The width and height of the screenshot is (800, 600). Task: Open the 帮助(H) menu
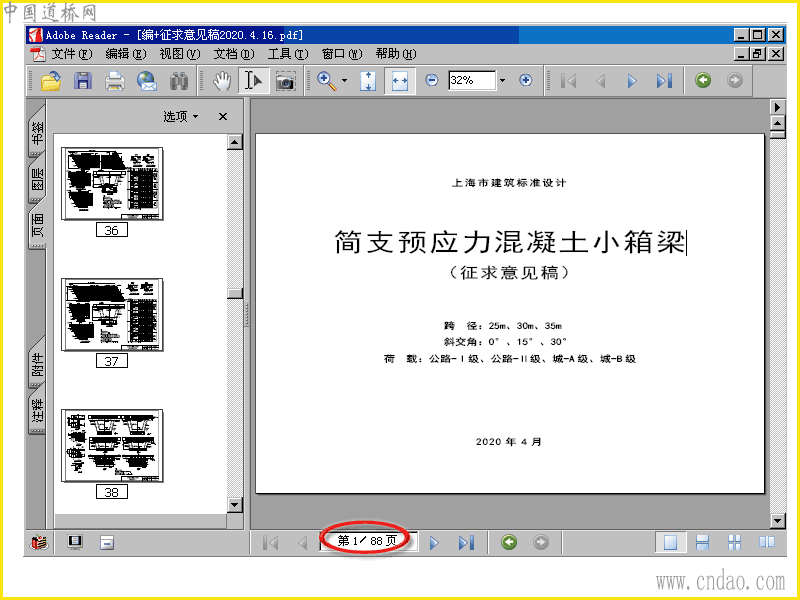(x=396, y=54)
